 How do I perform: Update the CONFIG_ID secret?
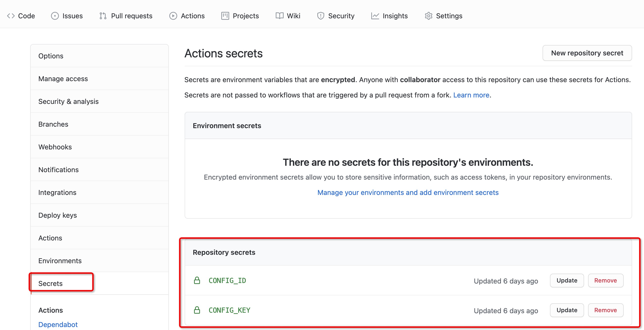click(x=567, y=280)
